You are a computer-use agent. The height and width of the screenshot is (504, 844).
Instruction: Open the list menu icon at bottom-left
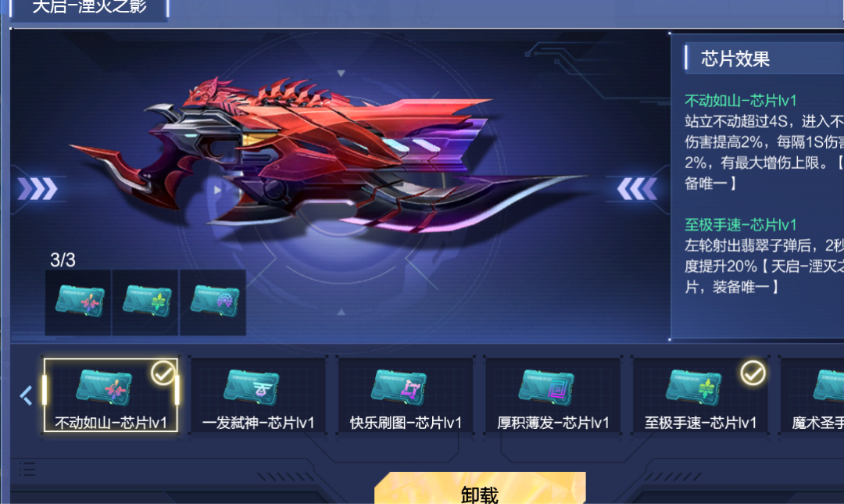(x=27, y=469)
